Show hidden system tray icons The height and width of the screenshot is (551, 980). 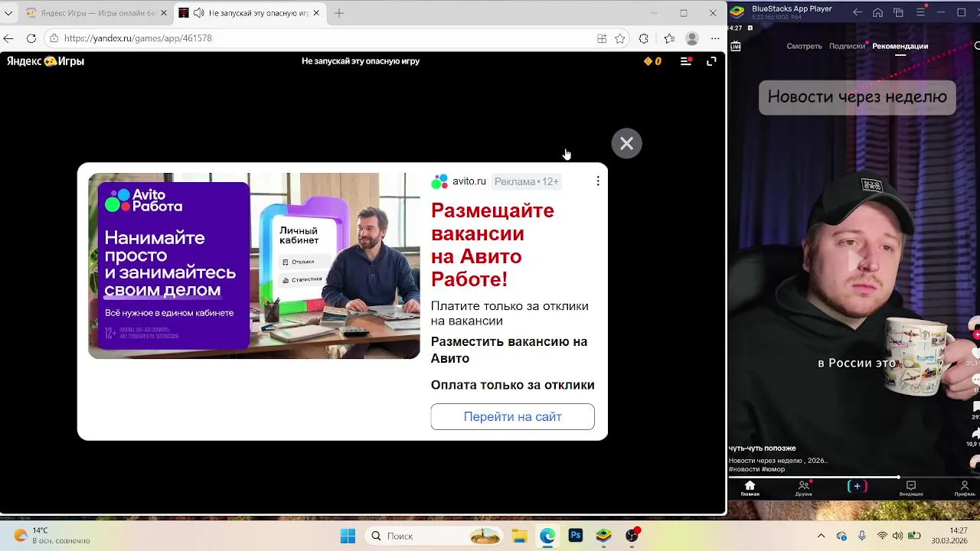pyautogui.click(x=821, y=536)
